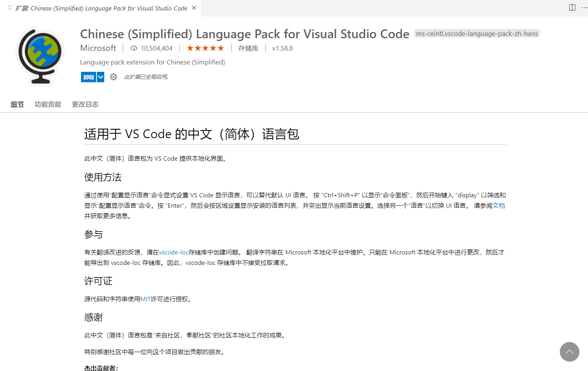Screen dimensions: 588x371
Task: Click the extension title heading
Action: pyautogui.click(x=245, y=34)
